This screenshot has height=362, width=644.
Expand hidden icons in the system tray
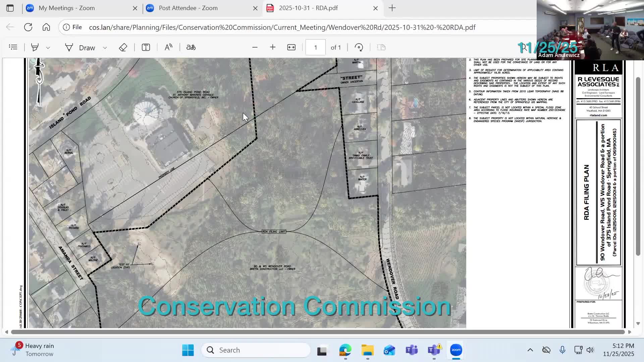click(530, 350)
